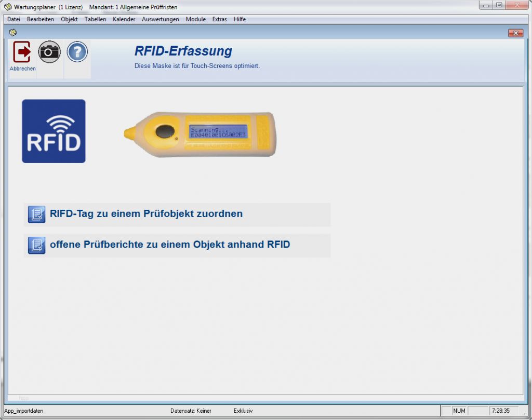This screenshot has width=532, height=420.
Task: Click the blue RFID logo image
Action: point(54,131)
